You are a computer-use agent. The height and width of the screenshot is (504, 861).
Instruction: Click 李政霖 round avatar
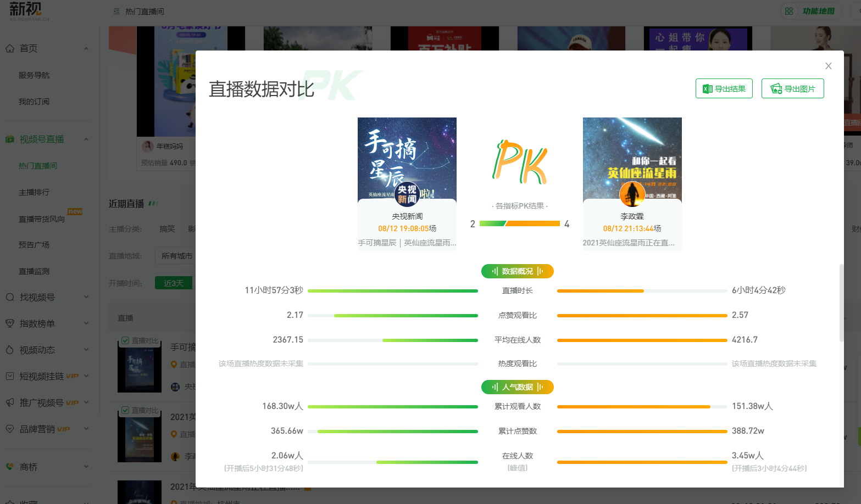[x=632, y=194]
